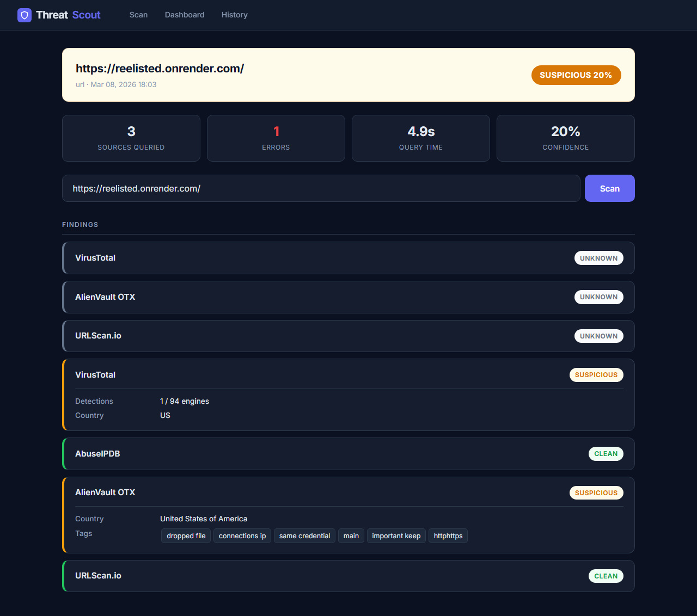Click the UNKNOWN badge next to AlienVault OTX
The image size is (697, 616).
(x=599, y=297)
